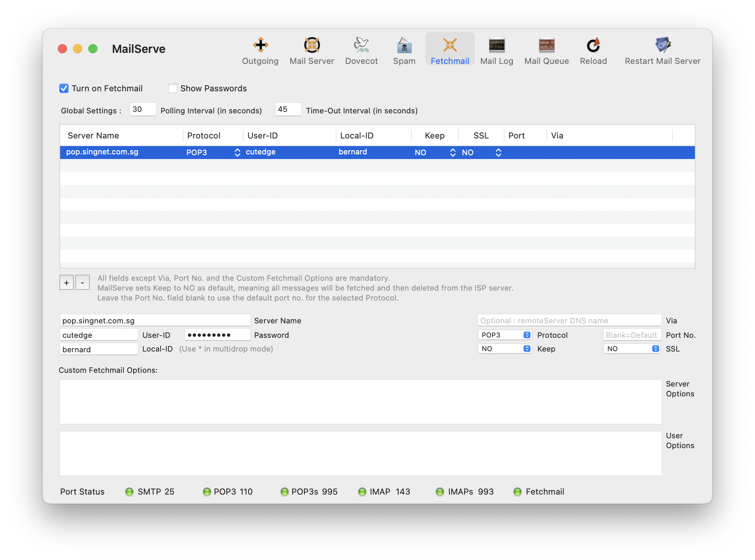The image size is (755, 560).
Task: Click the Via remoteServer DNS name field
Action: tap(569, 320)
